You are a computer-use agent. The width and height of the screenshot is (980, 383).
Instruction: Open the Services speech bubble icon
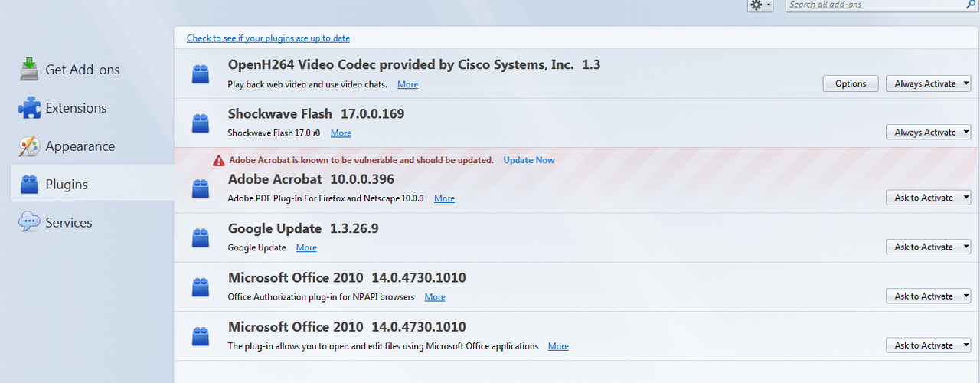click(29, 222)
